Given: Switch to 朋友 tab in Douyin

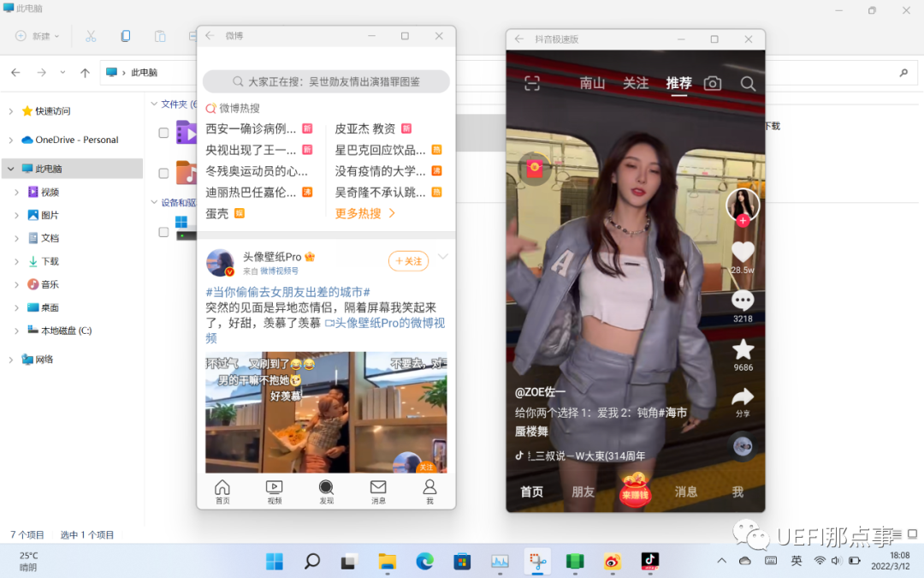Looking at the screenshot, I should click(x=583, y=492).
